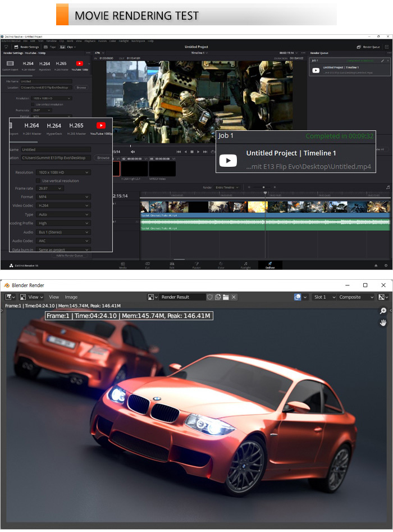
Task: Stop playback in viewer transport
Action: pos(192,152)
